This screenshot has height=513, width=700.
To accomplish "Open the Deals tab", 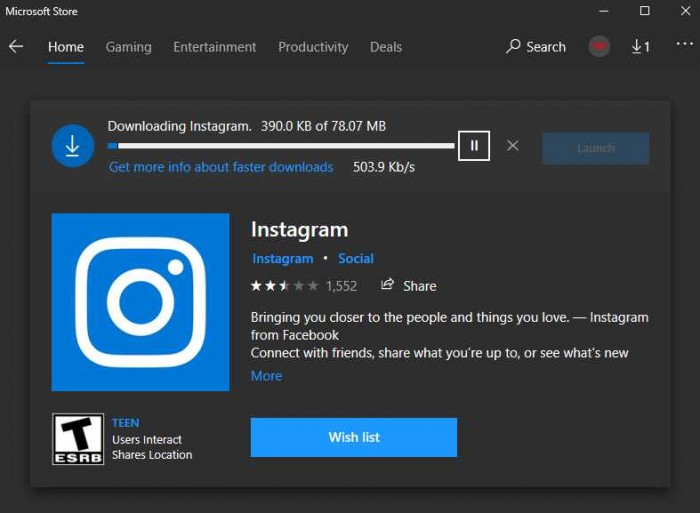I will (386, 47).
